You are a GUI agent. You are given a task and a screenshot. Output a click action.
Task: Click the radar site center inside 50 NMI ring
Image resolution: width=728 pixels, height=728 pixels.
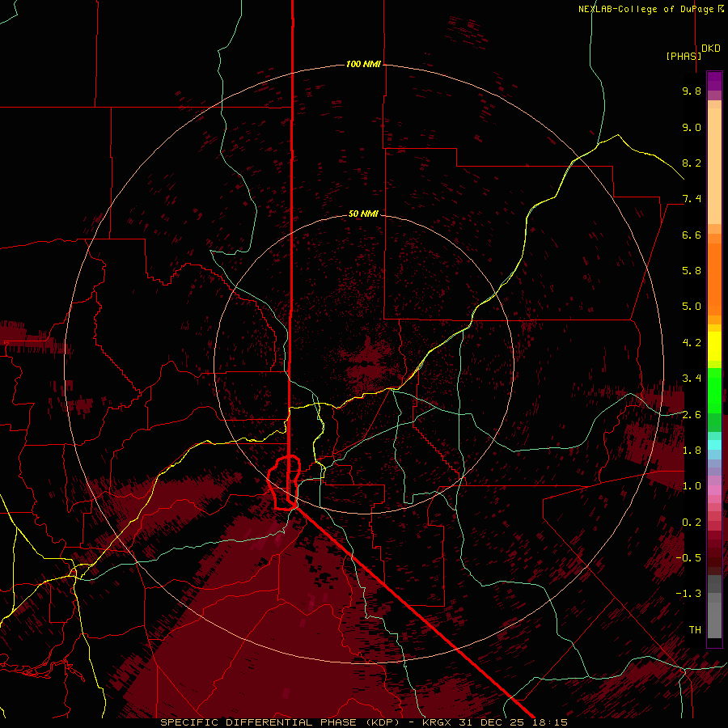point(364,364)
